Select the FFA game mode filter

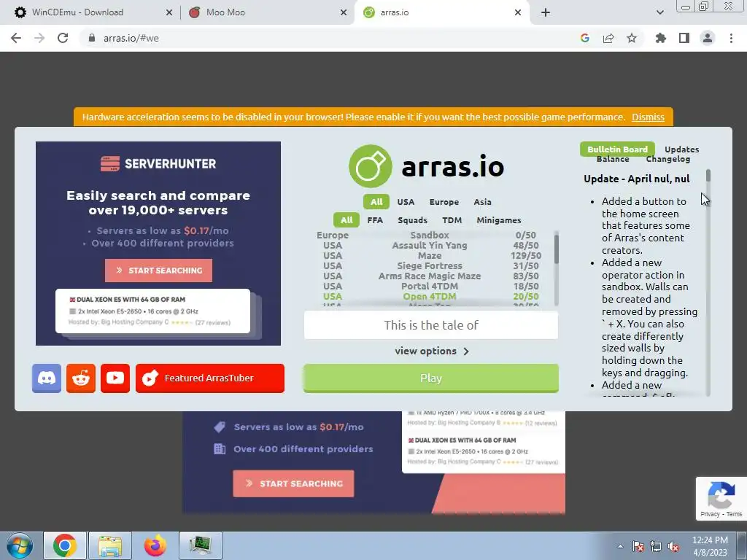375,220
